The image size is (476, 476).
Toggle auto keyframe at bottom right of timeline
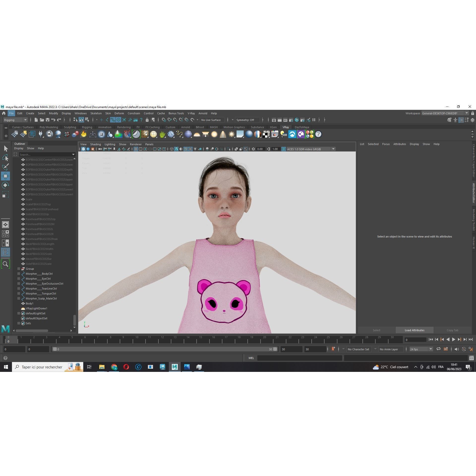(463, 349)
